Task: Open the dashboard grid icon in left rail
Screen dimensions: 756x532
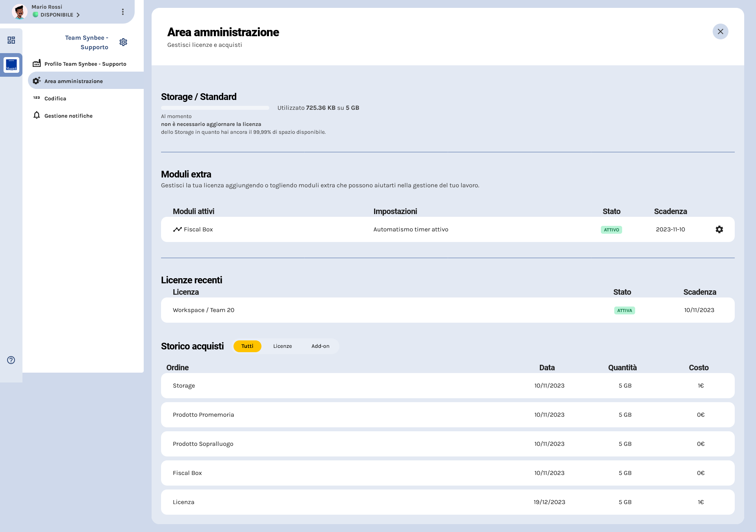Action: pos(11,40)
